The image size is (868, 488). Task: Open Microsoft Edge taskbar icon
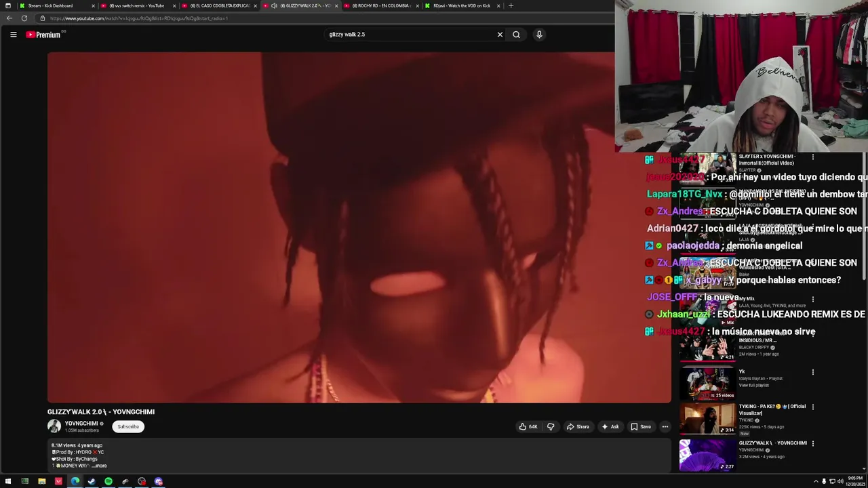coord(75,482)
